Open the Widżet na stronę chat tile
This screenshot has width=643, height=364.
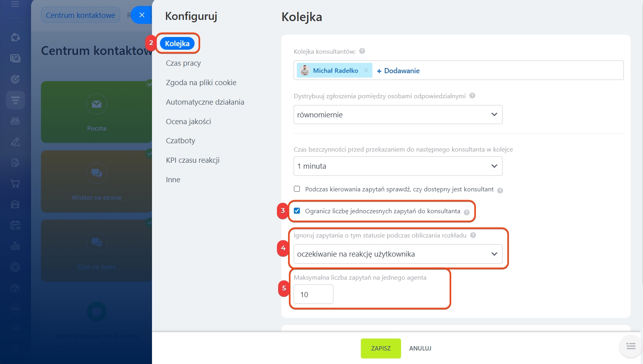[x=96, y=181]
